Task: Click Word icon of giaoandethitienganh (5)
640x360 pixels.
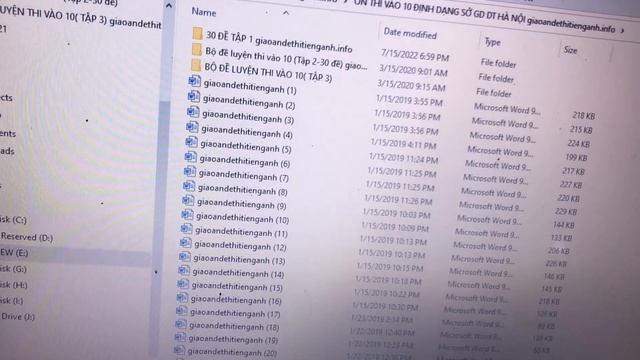Action: pos(191,142)
